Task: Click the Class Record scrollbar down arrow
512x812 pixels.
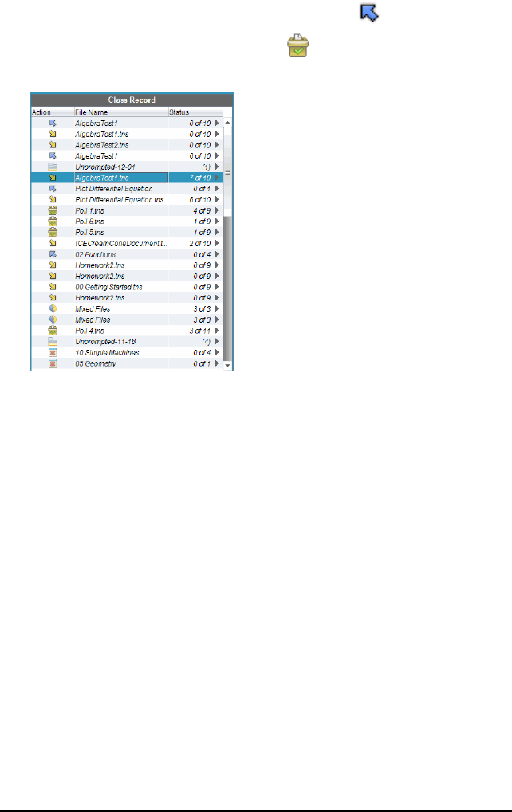Action: 227,365
